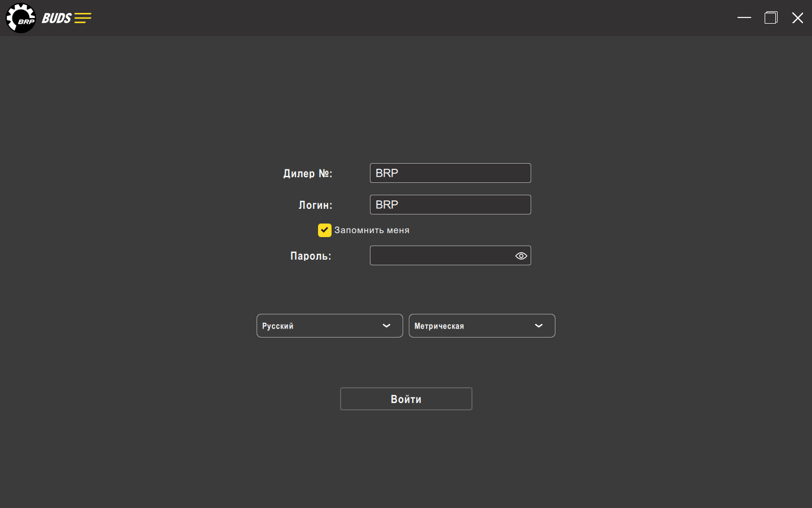This screenshot has width=812, height=508.
Task: Maximize the BUDS window
Action: 771,17
